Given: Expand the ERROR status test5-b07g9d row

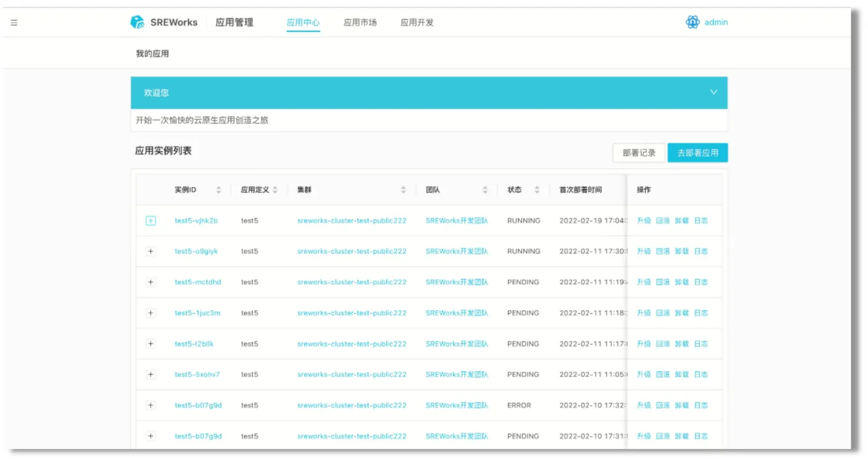Looking at the screenshot, I should pyautogui.click(x=151, y=405).
